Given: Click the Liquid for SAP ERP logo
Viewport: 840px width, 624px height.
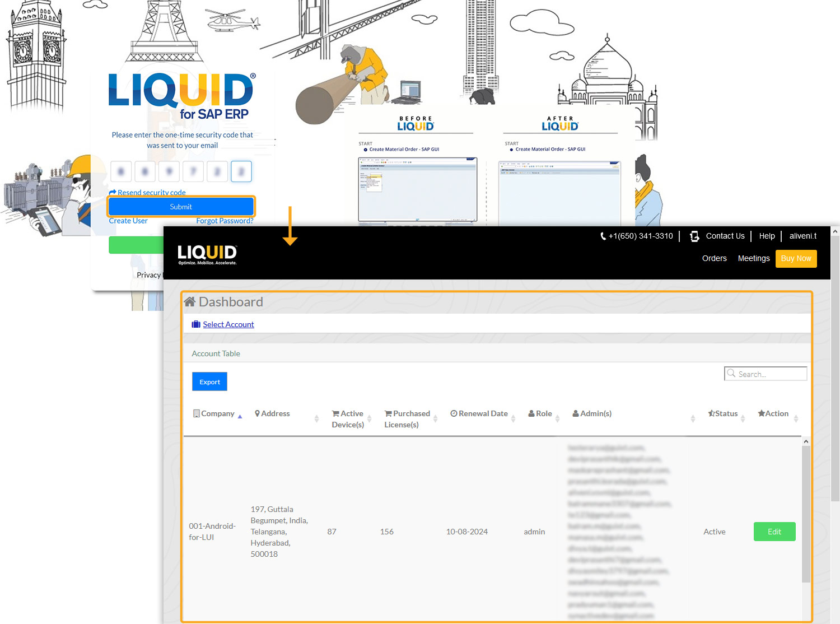Looking at the screenshot, I should click(181, 96).
